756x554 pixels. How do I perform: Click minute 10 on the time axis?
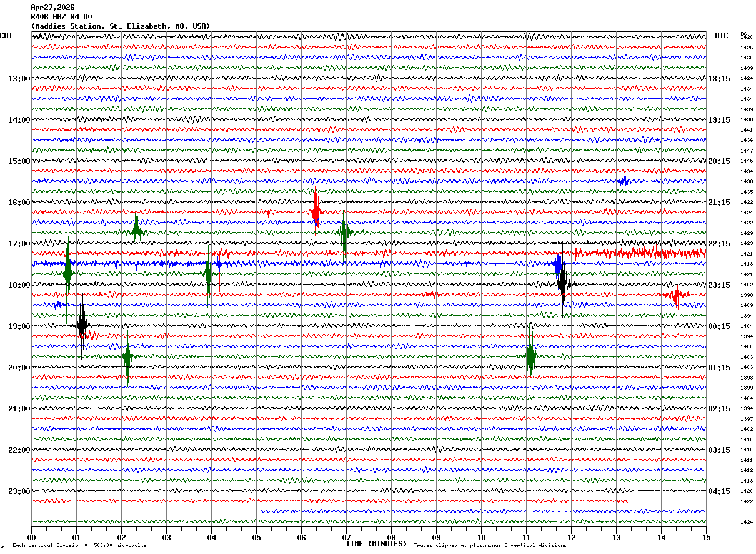click(481, 537)
